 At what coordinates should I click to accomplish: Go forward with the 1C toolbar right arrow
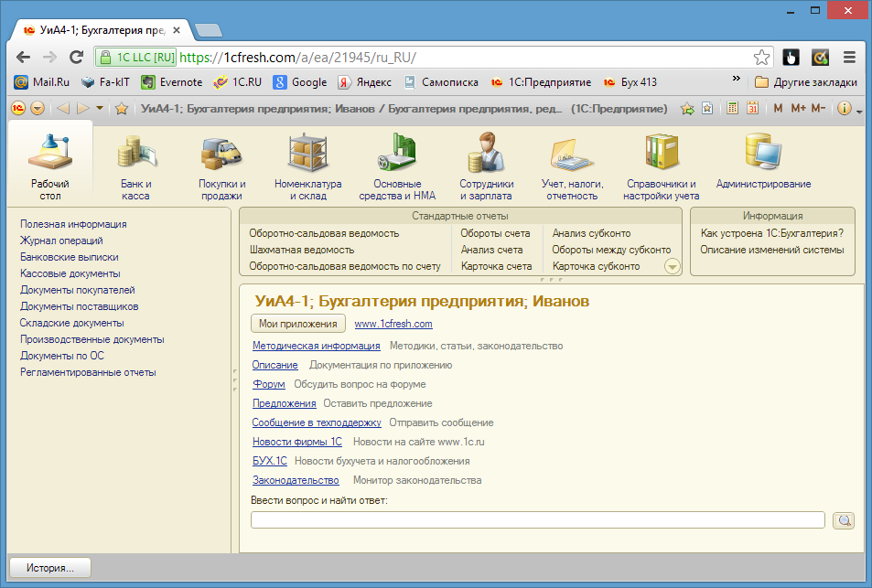(x=83, y=109)
